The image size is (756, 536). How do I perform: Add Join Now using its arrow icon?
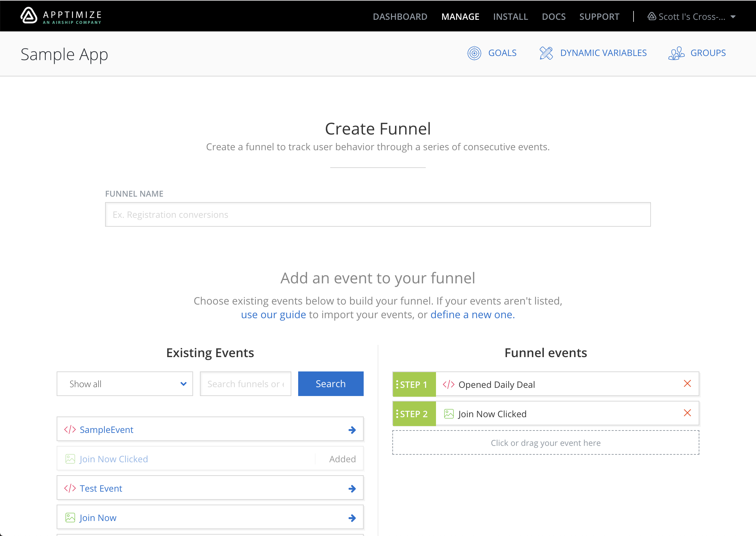[x=352, y=518]
